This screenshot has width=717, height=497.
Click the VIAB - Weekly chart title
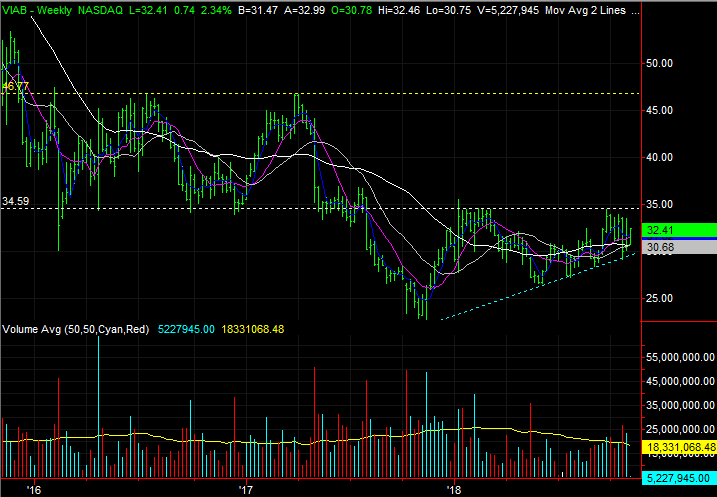point(37,10)
